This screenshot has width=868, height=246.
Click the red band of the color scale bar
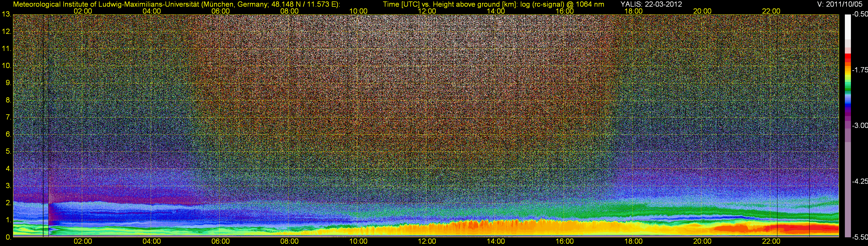coord(848,57)
